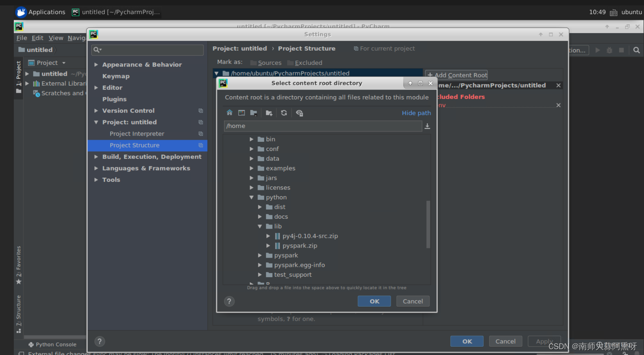644x355 pixels.
Task: Click the Debug bug icon in PyCharm toolbar
Action: 610,50
